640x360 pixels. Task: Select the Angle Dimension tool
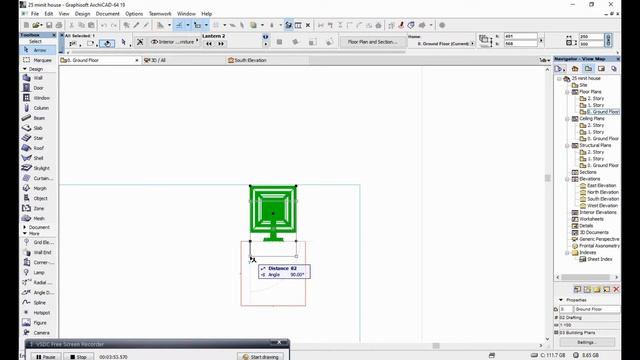[x=38, y=292]
